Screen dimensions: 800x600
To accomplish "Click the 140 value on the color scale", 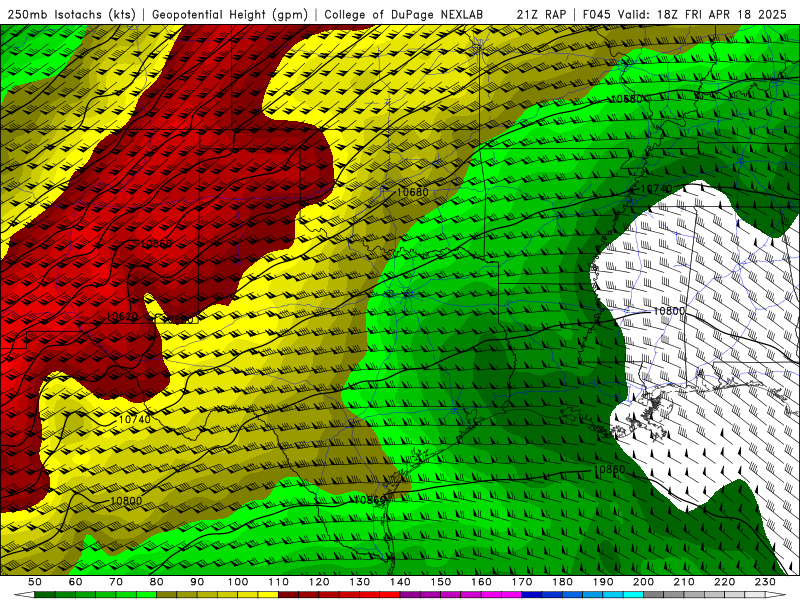I will pyautogui.click(x=400, y=582).
